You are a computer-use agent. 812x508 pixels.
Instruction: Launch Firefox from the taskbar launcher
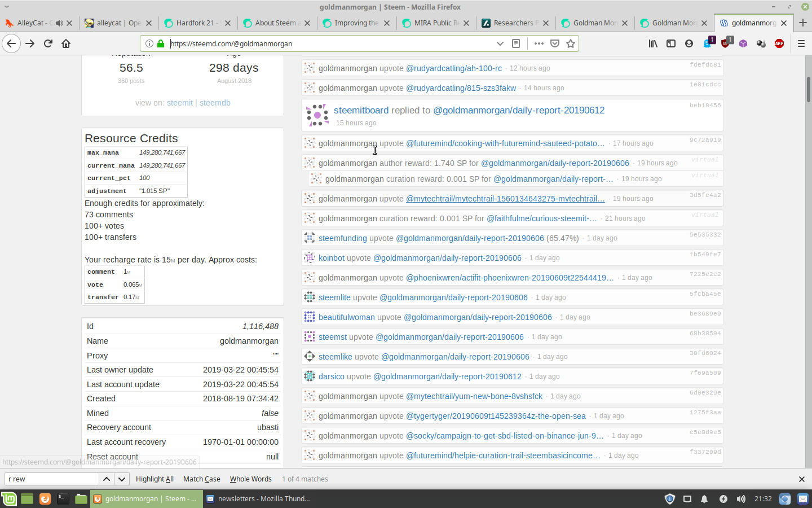pyautogui.click(x=45, y=499)
